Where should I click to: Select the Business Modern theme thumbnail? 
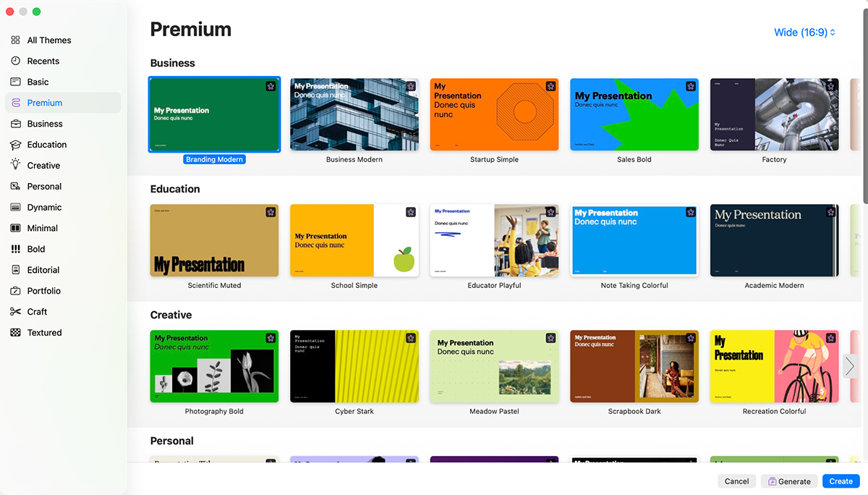point(354,114)
